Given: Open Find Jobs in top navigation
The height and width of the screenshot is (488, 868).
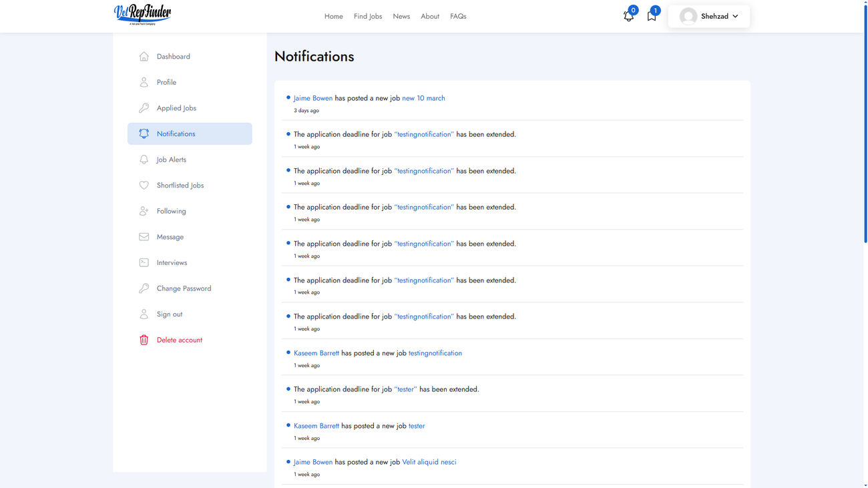Looking at the screenshot, I should (x=368, y=17).
